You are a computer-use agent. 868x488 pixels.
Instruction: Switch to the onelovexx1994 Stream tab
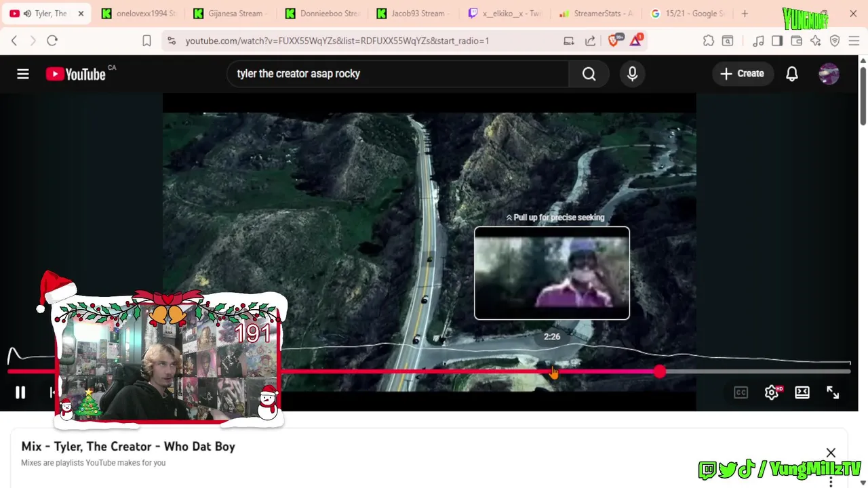[x=139, y=14]
